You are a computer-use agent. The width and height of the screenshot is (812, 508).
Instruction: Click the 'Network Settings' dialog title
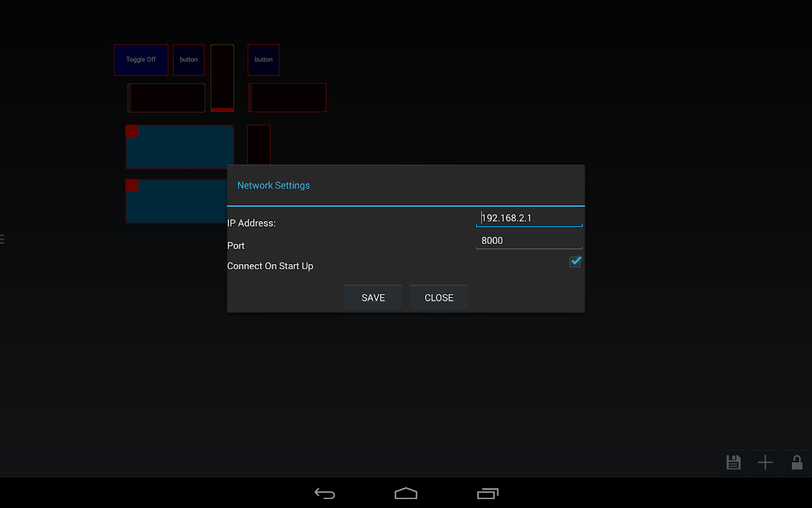coord(273,185)
